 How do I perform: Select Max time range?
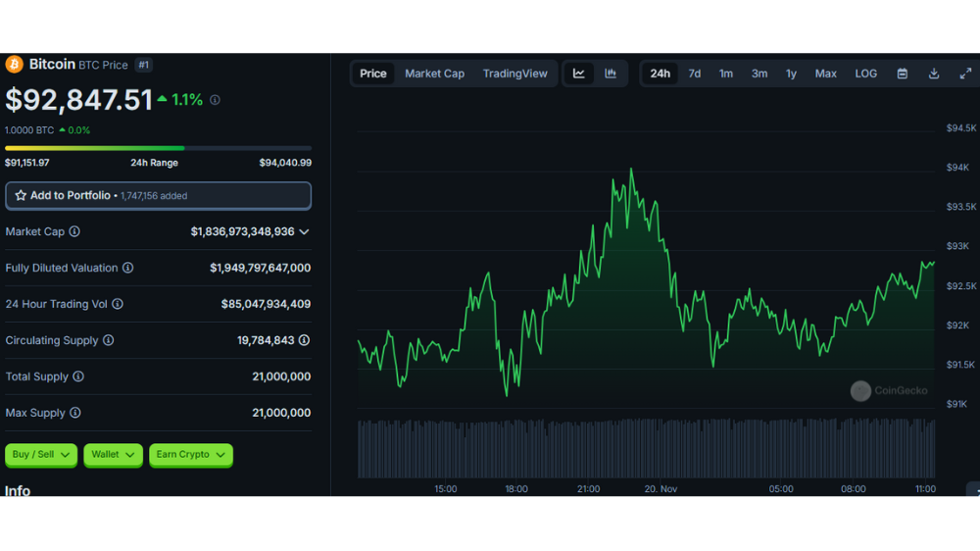click(x=825, y=74)
